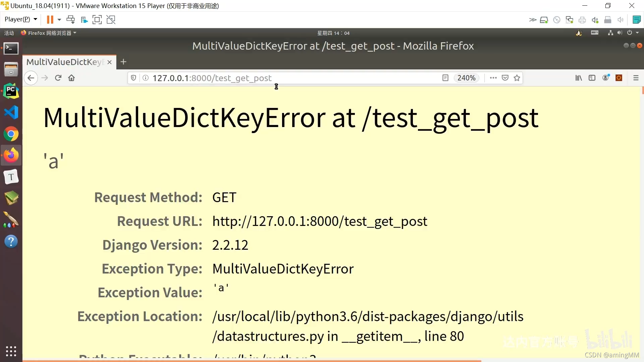The width and height of the screenshot is (644, 362).
Task: Open the Firefox library icon
Action: point(579,78)
